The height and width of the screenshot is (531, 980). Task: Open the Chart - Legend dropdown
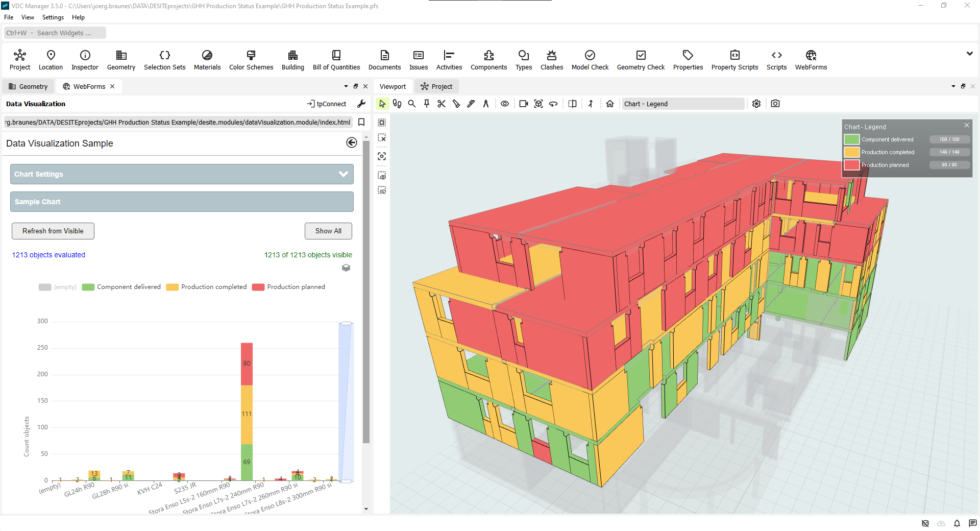[x=682, y=104]
